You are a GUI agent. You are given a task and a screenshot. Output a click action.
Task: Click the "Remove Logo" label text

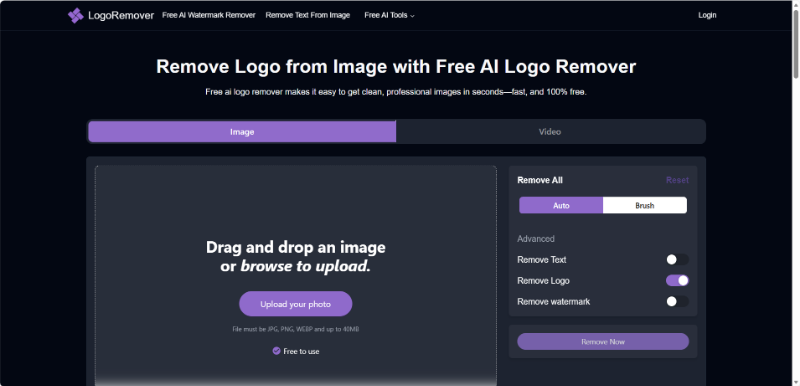coord(543,280)
